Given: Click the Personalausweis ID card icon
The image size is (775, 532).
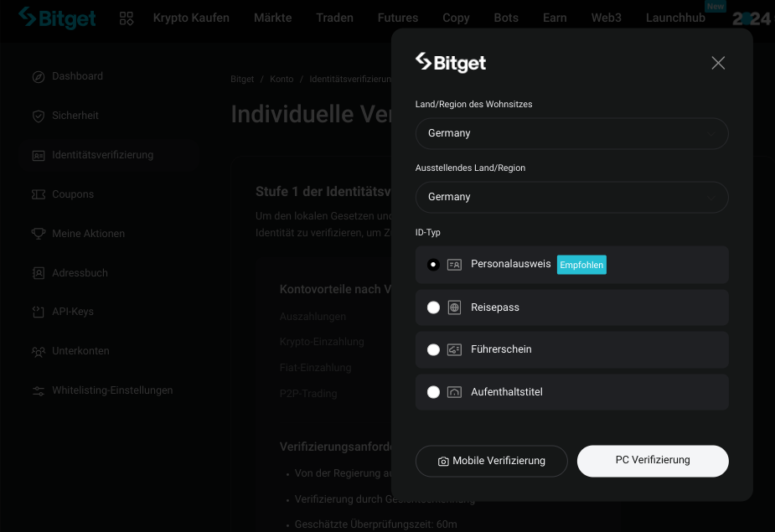Looking at the screenshot, I should 454,265.
